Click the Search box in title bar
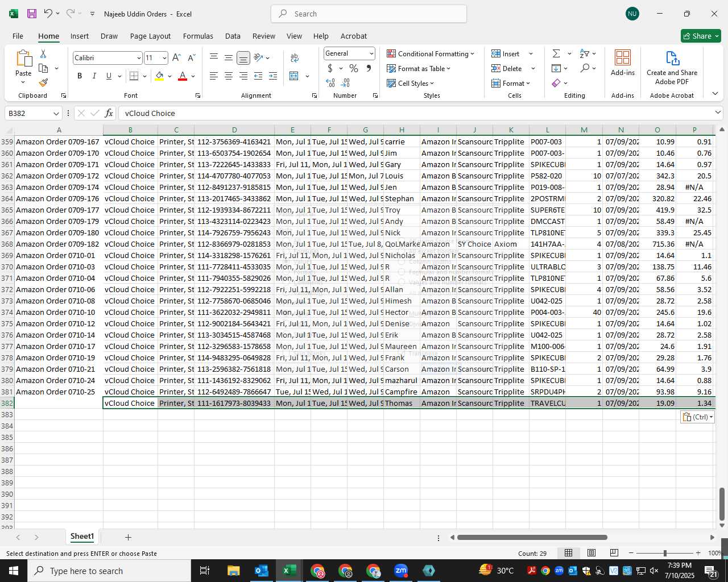728x582 pixels. pos(369,14)
